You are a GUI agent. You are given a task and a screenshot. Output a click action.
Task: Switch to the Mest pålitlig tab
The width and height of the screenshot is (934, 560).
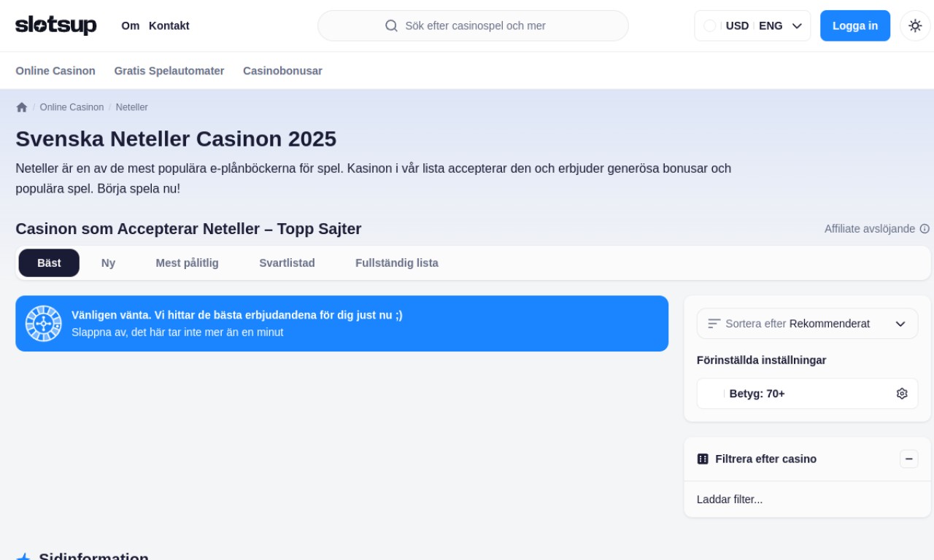point(187,263)
